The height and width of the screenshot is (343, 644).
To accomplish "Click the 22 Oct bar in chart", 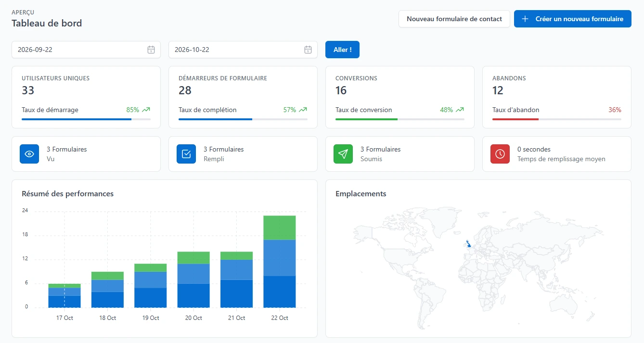I will pos(280,262).
